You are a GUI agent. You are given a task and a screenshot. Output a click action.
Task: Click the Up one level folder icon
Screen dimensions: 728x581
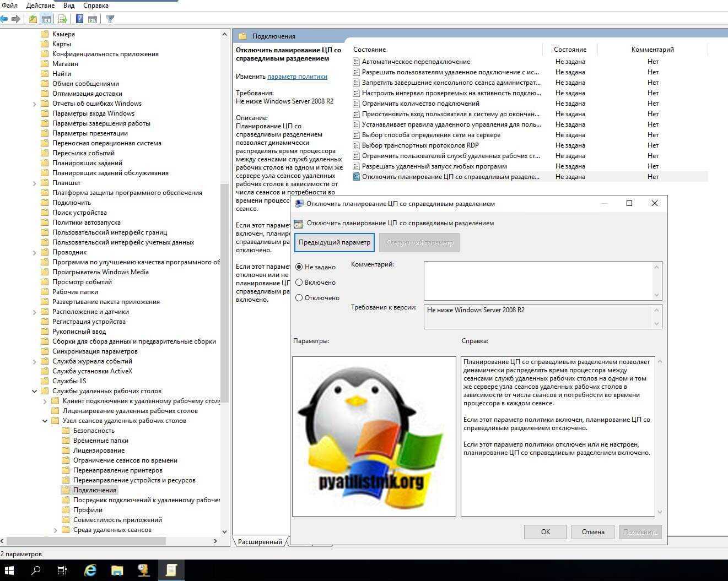[33, 19]
